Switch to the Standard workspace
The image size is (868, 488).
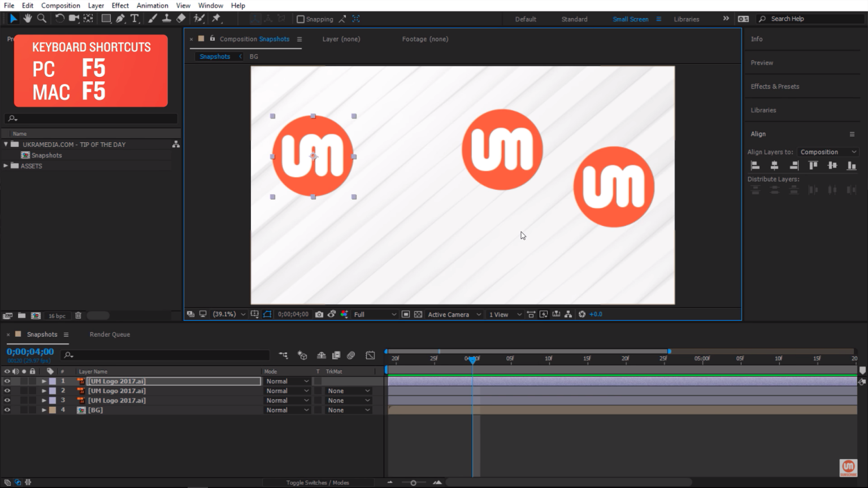point(574,19)
